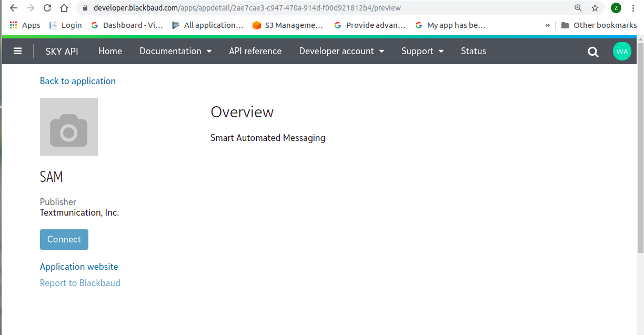
Task: Open Other bookmarks folder
Action: click(599, 25)
